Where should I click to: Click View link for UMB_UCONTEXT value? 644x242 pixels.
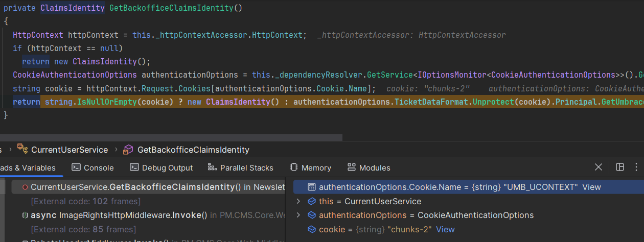(591, 187)
